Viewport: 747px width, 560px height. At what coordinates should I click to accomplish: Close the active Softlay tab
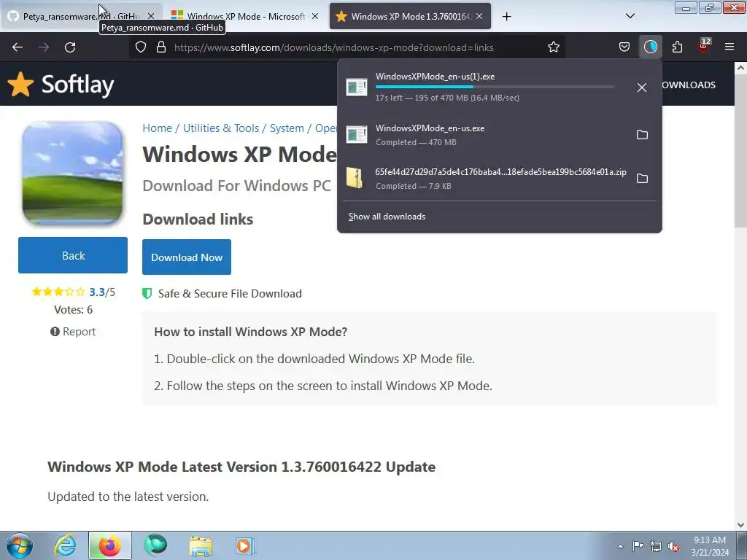click(x=479, y=16)
